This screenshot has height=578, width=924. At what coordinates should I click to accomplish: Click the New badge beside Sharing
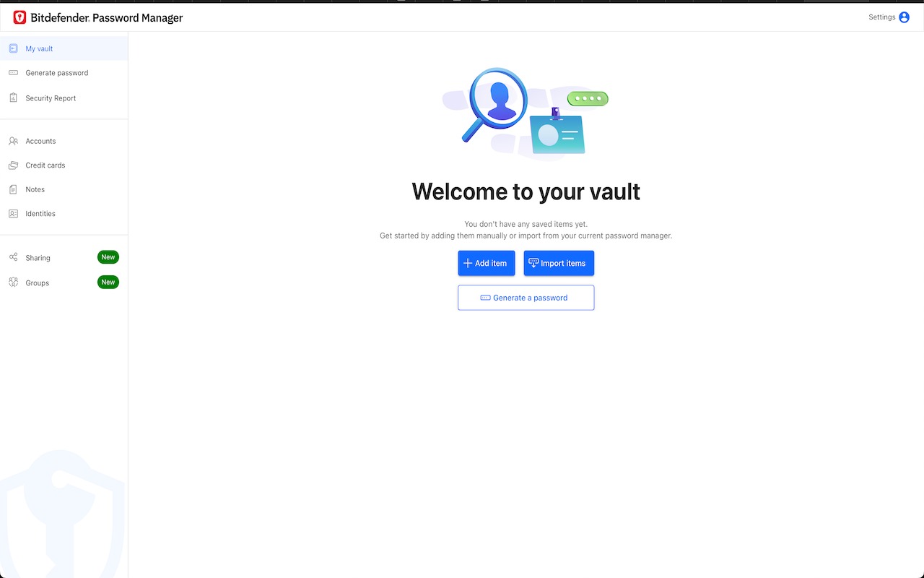(108, 257)
